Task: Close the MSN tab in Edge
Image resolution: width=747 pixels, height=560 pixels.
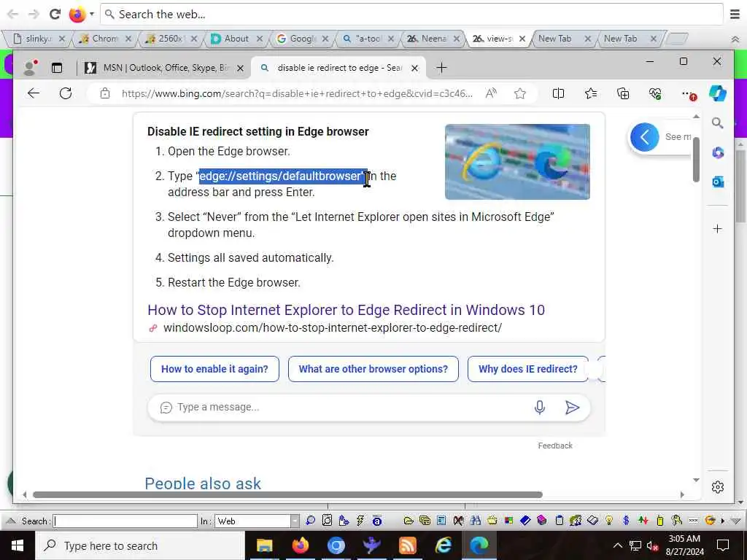Action: click(241, 68)
